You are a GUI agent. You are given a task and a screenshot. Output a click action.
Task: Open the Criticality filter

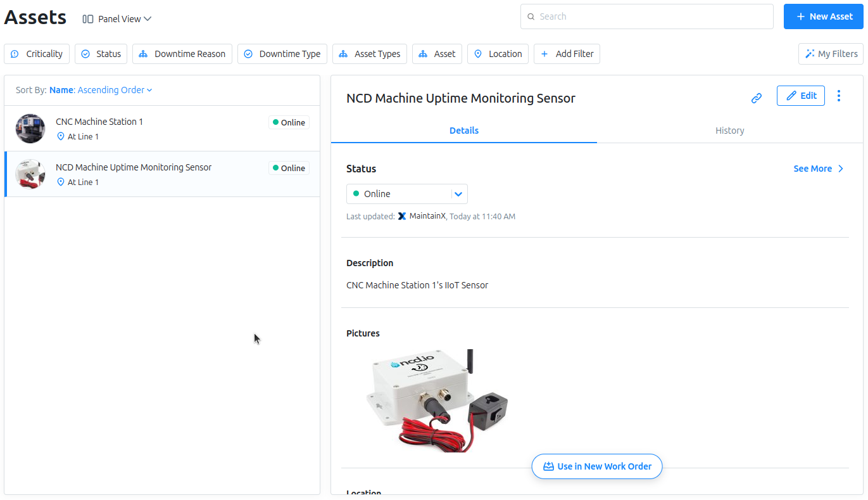(37, 54)
